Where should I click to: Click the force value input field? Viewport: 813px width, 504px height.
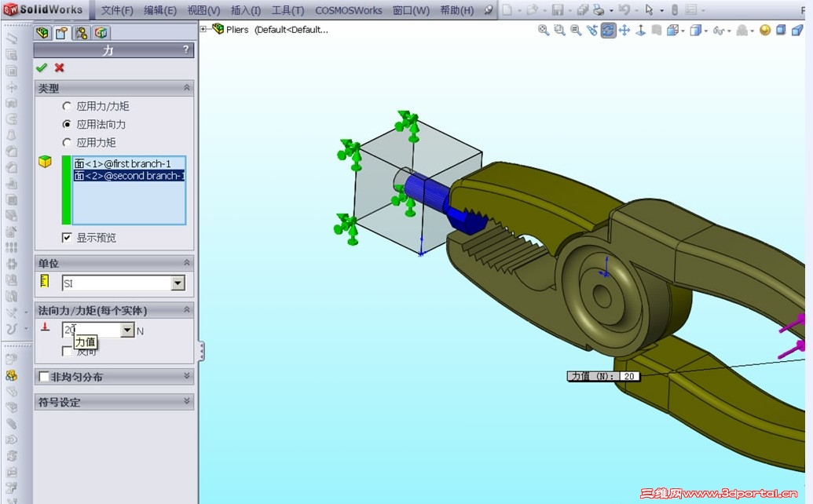(x=92, y=330)
